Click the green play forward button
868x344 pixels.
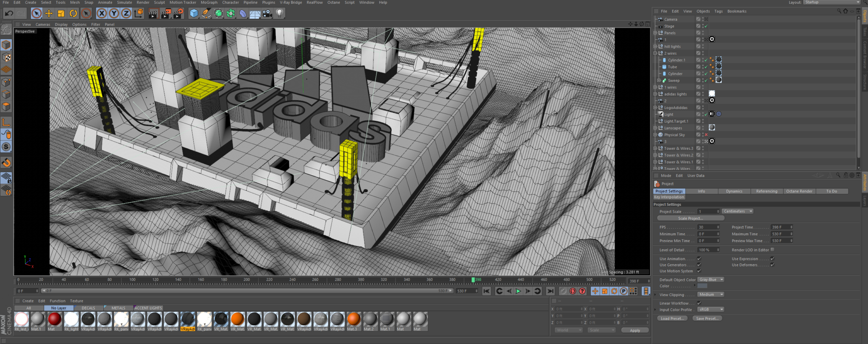(x=518, y=291)
